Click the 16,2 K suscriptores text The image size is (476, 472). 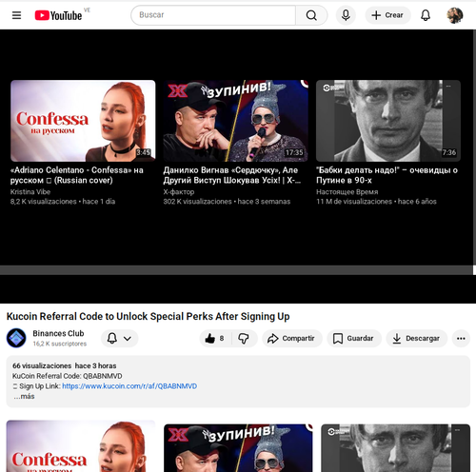(x=60, y=344)
